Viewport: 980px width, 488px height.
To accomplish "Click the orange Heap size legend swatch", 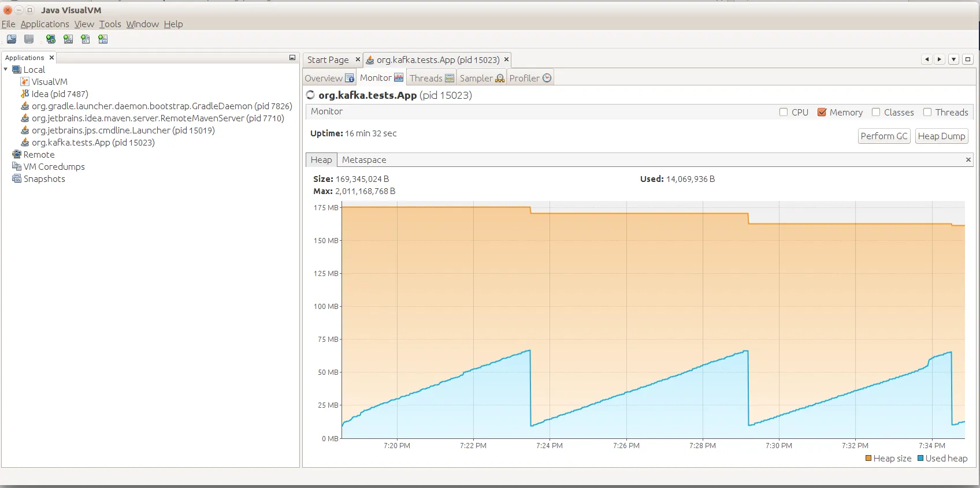I will [x=868, y=459].
